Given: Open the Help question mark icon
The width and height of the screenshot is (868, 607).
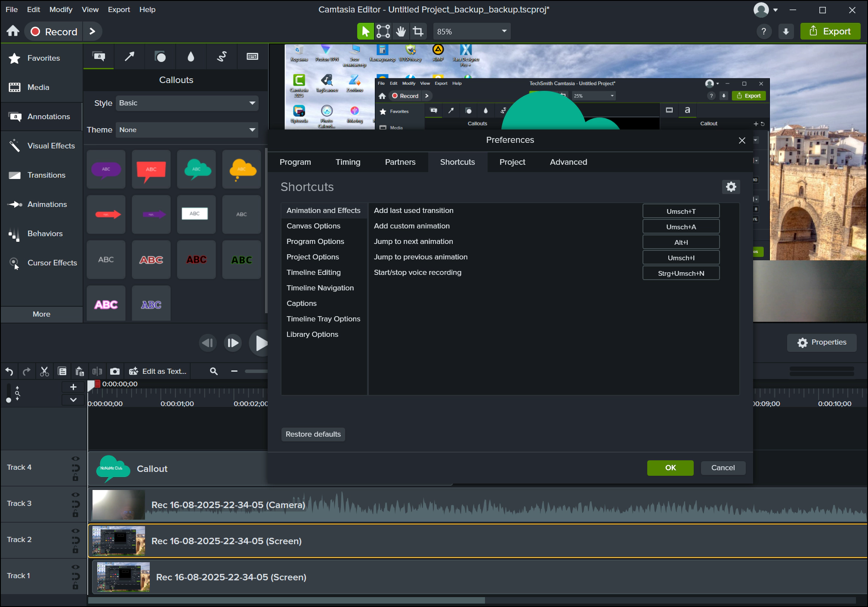Looking at the screenshot, I should pos(764,31).
